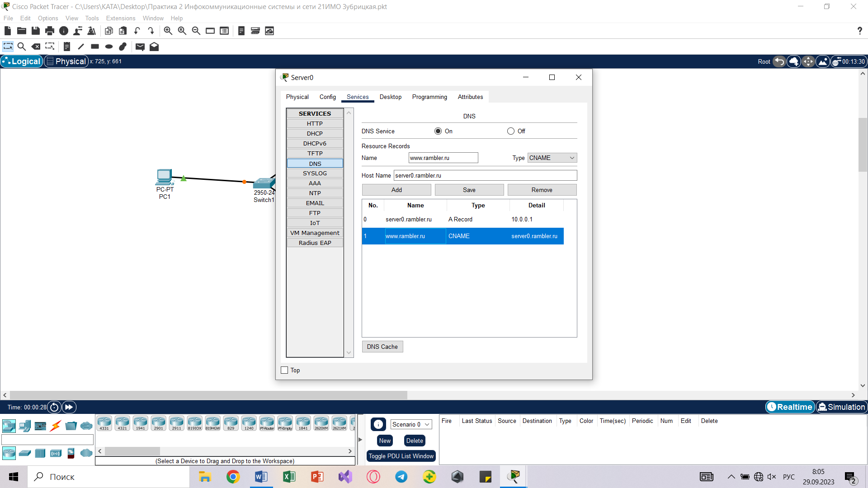Switch to the Config tab

coord(328,97)
